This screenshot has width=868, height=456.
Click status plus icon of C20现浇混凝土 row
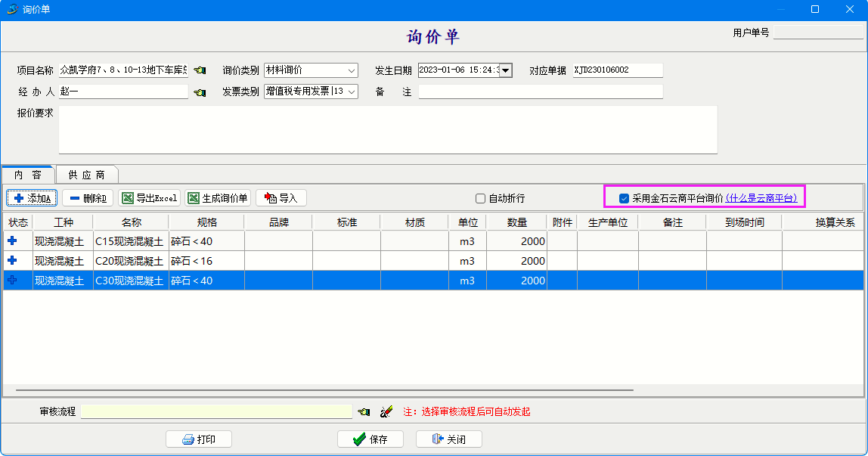[x=12, y=260]
